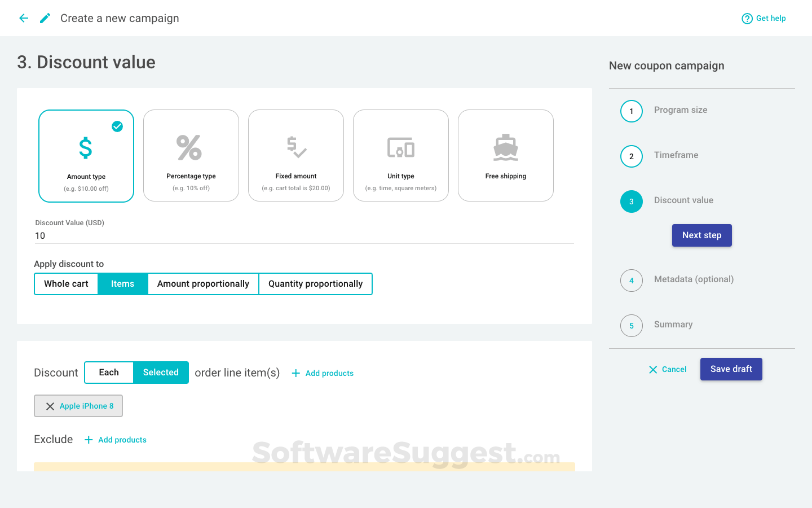Enable Amount proportionally discount mode

(203, 283)
